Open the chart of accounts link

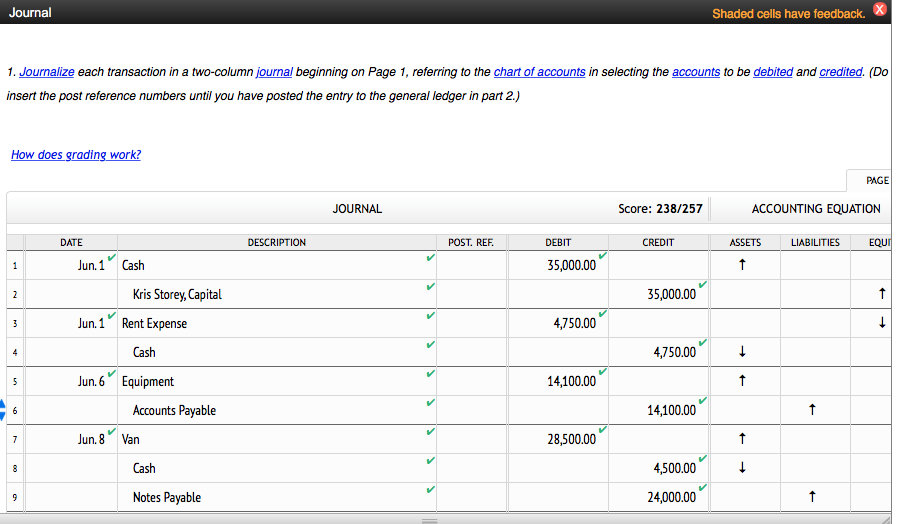point(540,72)
